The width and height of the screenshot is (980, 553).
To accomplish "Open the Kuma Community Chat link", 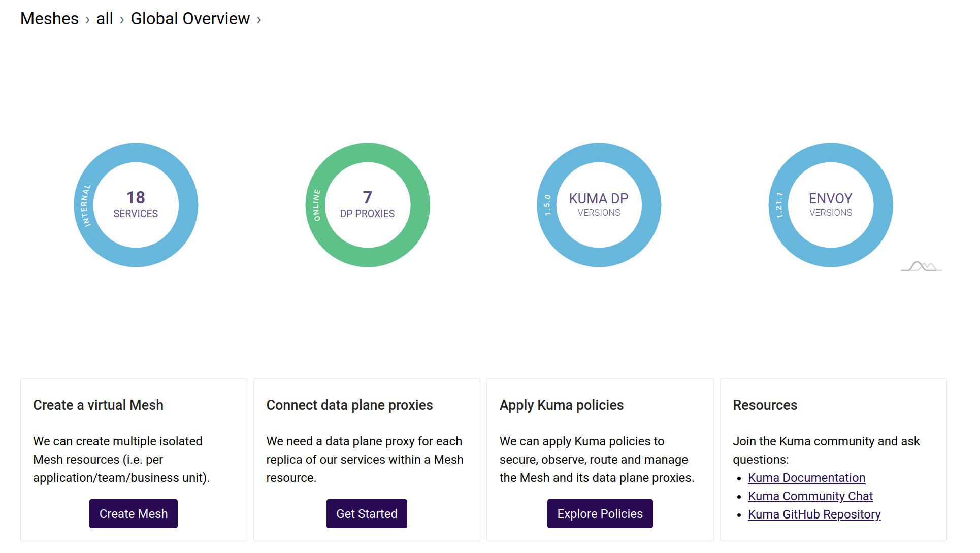I will tap(810, 496).
